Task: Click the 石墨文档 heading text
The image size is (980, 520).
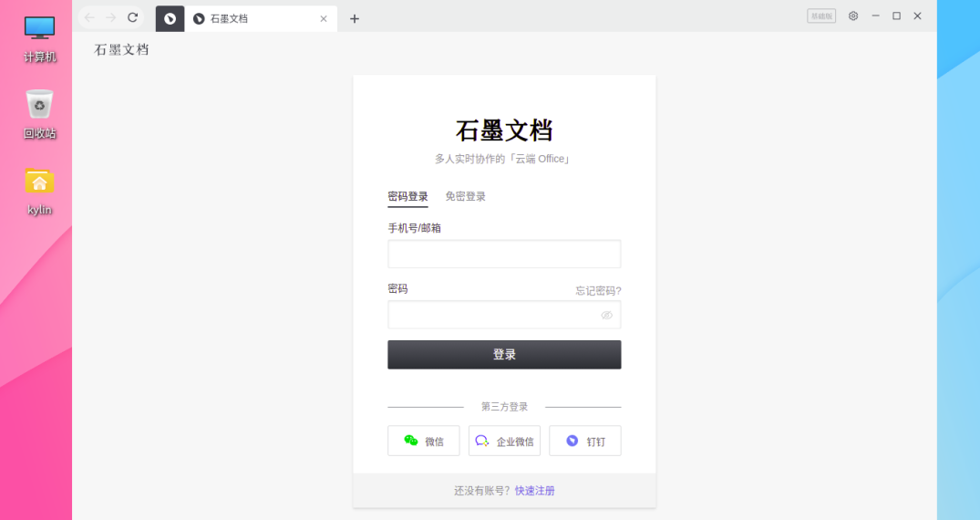Action: tap(504, 130)
